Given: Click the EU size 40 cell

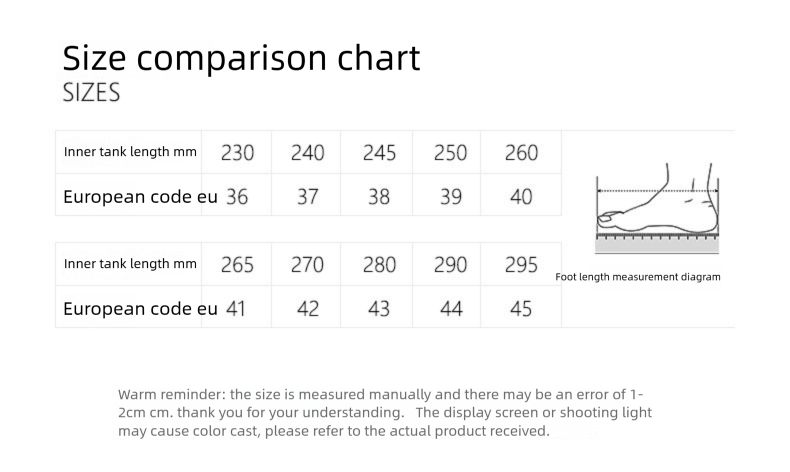Looking at the screenshot, I should pos(521,197).
